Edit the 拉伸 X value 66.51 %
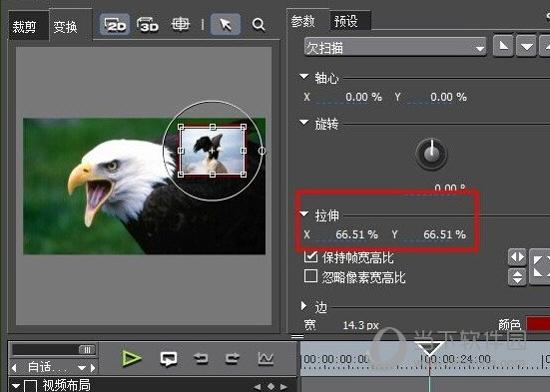 pyautogui.click(x=356, y=234)
